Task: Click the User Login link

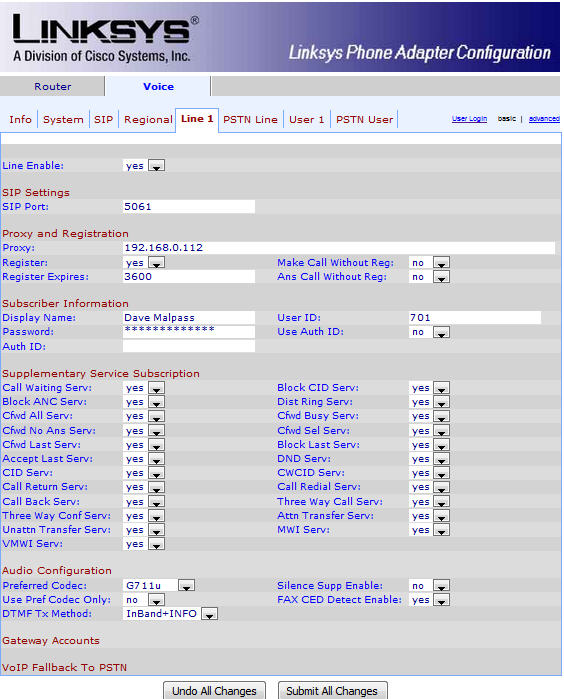Action: 469,119
